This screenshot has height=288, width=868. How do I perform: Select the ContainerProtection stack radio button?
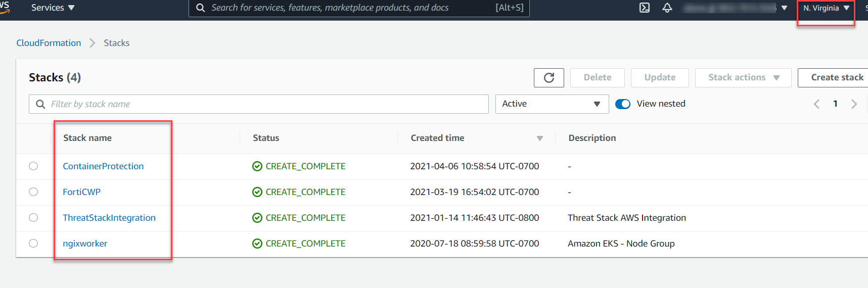(33, 166)
